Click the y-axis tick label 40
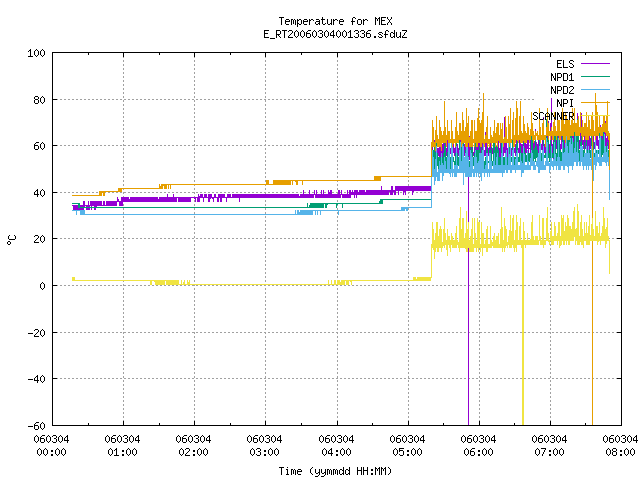Viewport: 640px width, 480px height. pos(40,193)
